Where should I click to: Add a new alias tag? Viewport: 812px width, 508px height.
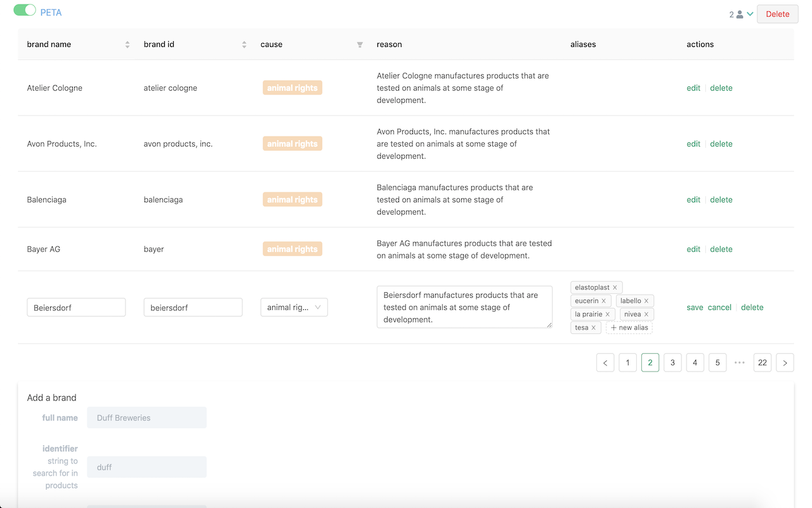pyautogui.click(x=629, y=328)
